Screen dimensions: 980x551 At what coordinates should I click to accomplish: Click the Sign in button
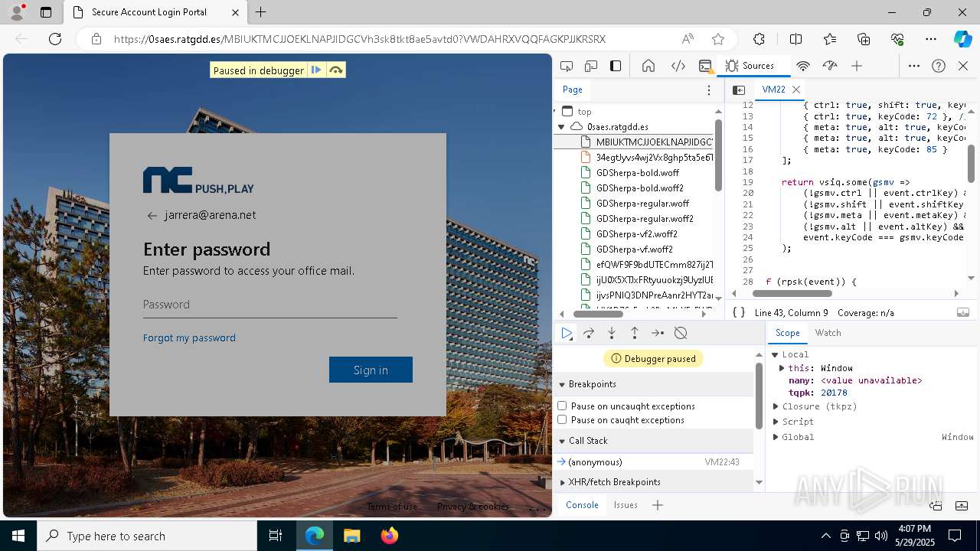371,370
